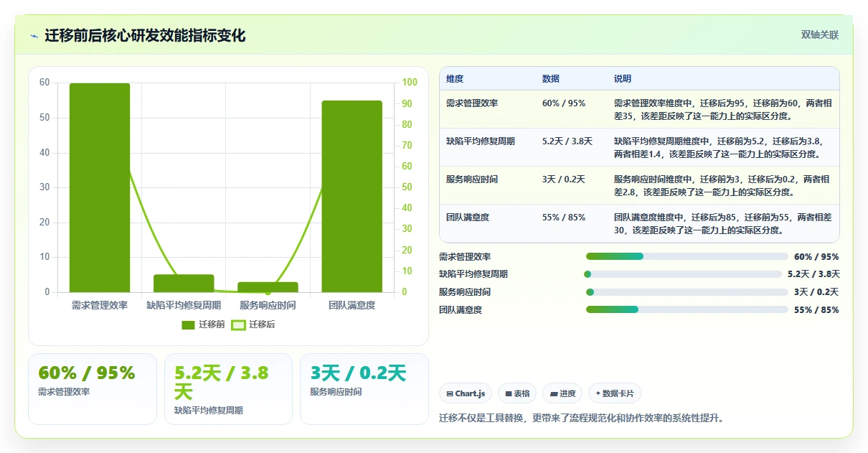This screenshot has width=868, height=453.
Task: Click the 60% / 95% progress row value
Action: [816, 257]
